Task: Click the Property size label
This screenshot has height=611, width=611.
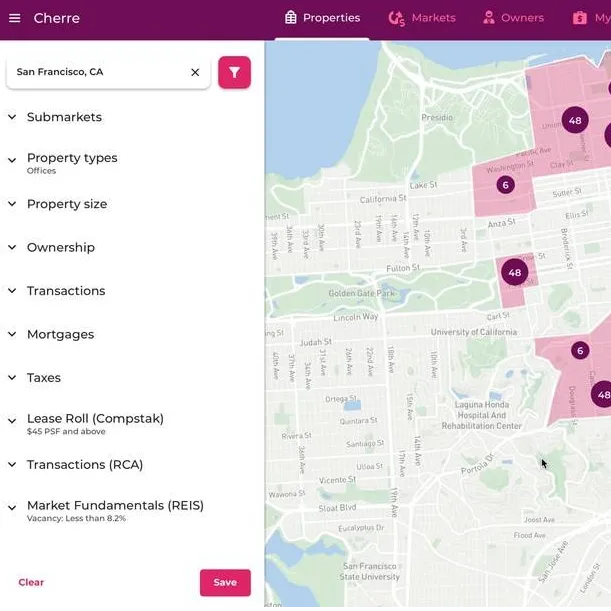Action: (x=67, y=204)
